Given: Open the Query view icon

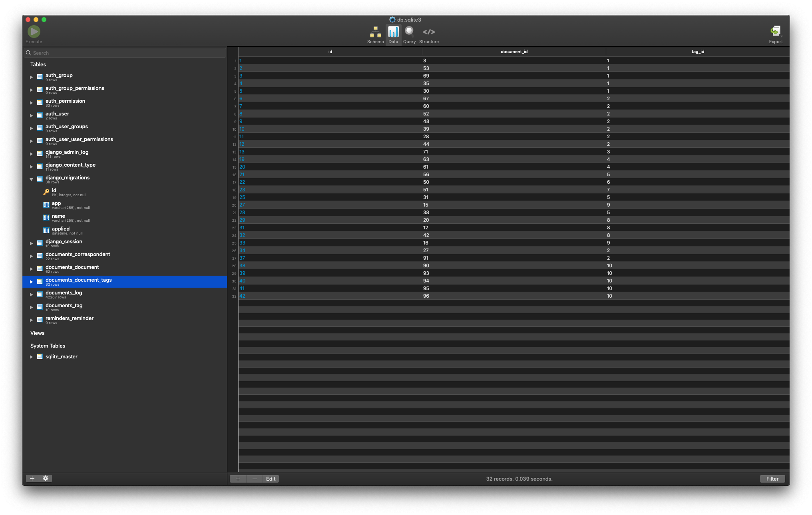Looking at the screenshot, I should (409, 32).
